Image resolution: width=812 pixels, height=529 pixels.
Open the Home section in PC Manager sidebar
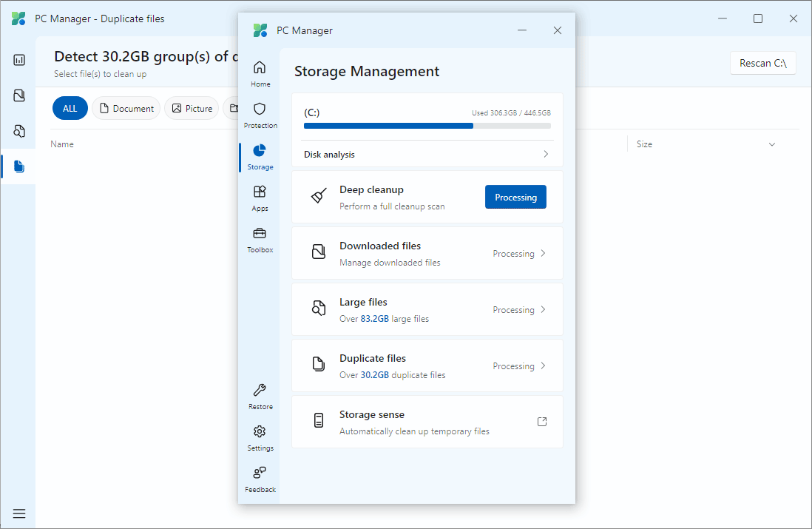(260, 73)
